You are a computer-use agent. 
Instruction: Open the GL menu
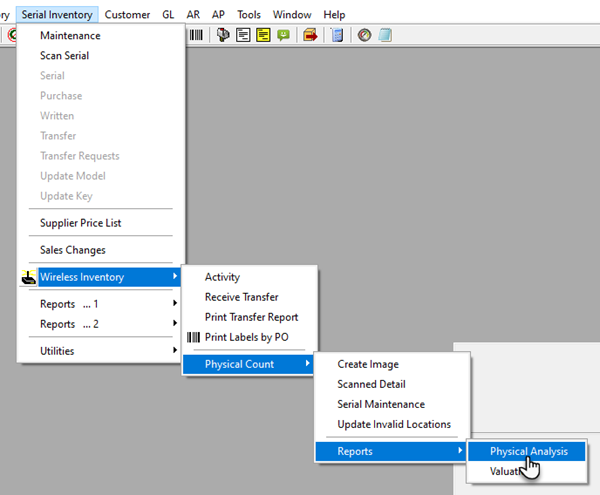pyautogui.click(x=168, y=15)
